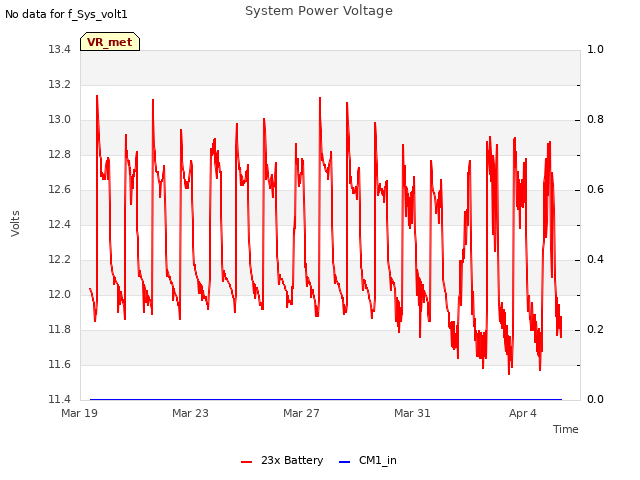This screenshot has height=480, width=640.
Task: Click the 12.4 left-axis tick label
Action: coord(60,224)
